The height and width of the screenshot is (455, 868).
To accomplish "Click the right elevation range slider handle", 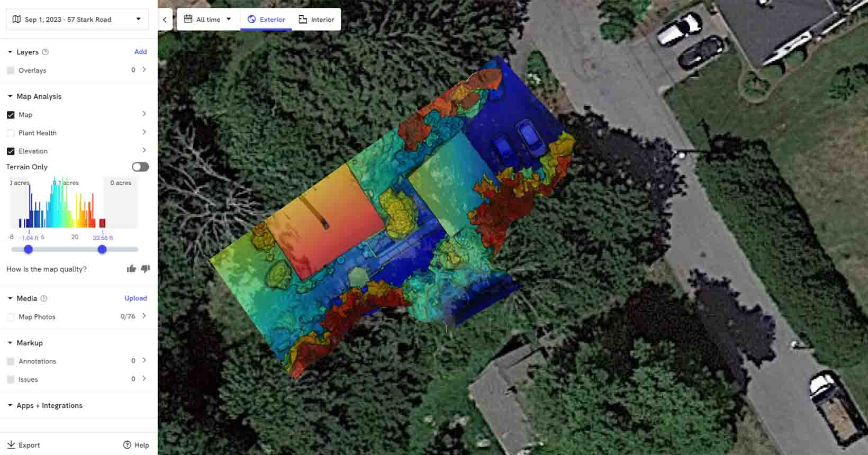I will (x=102, y=249).
